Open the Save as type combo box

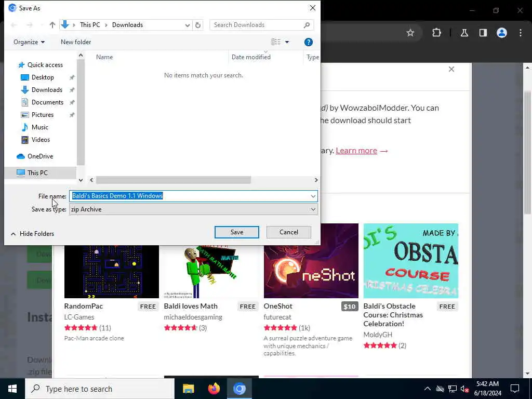click(193, 209)
